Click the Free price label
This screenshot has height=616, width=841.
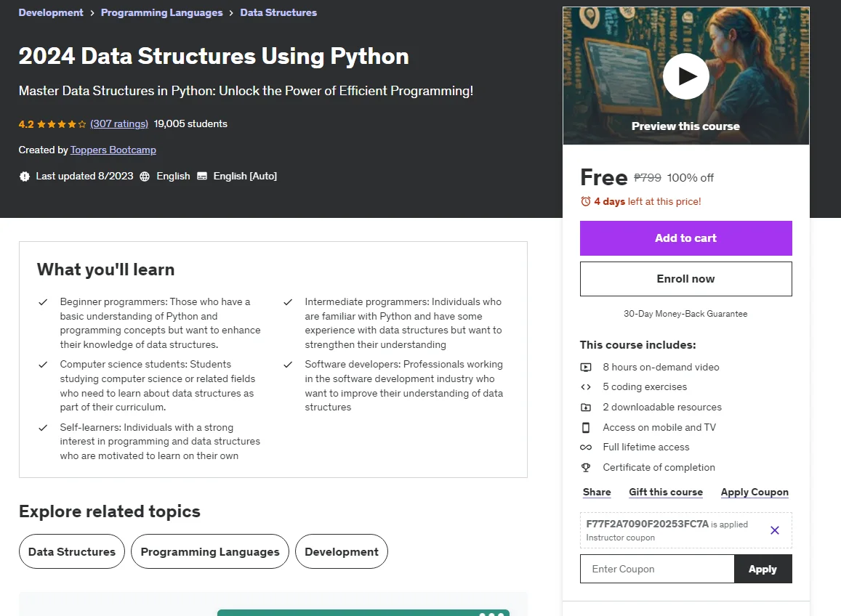click(603, 177)
